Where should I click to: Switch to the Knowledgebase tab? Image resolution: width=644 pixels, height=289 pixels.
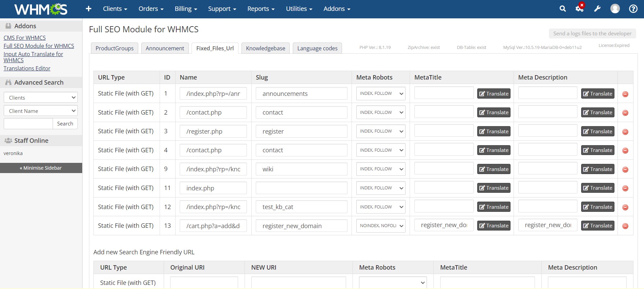266,48
